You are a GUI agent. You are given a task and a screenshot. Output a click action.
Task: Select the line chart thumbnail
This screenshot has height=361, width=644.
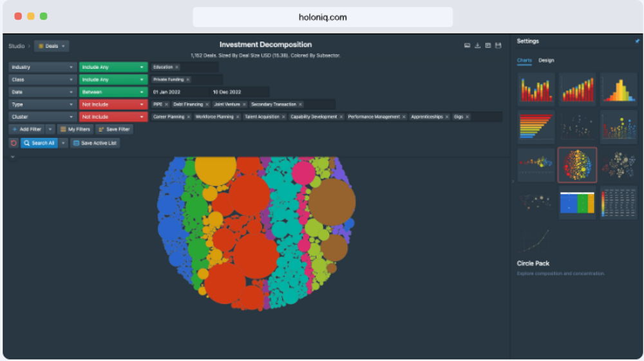[x=536, y=240]
